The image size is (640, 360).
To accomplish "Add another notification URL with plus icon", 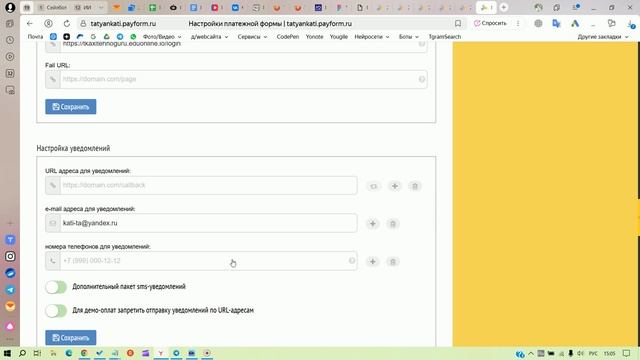I will pos(394,186).
